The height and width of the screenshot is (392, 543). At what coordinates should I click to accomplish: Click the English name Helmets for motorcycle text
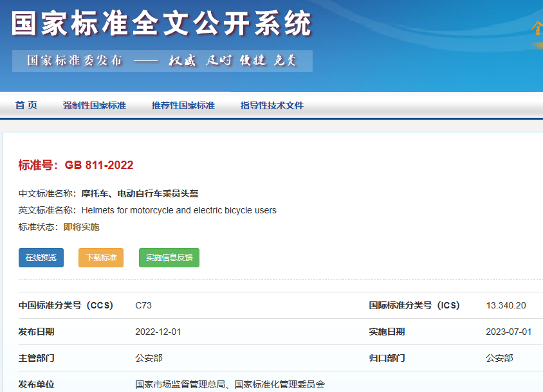(179, 210)
